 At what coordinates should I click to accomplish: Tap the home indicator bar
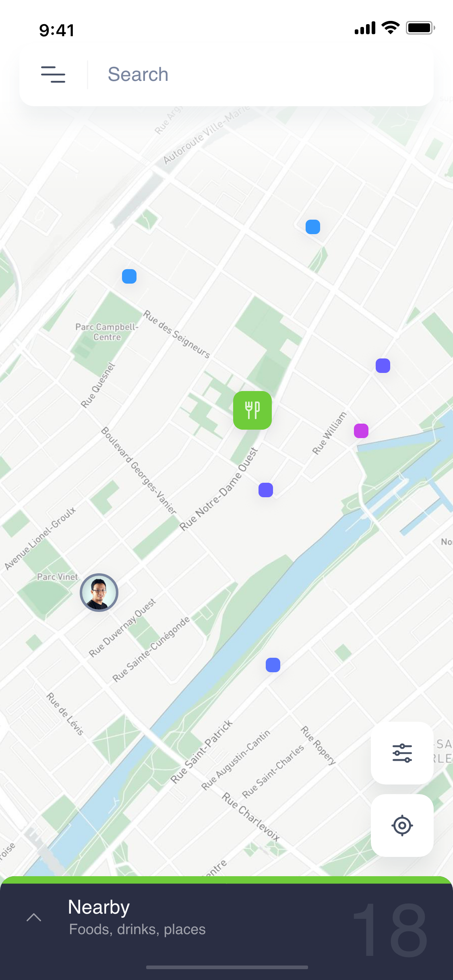pyautogui.click(x=227, y=967)
